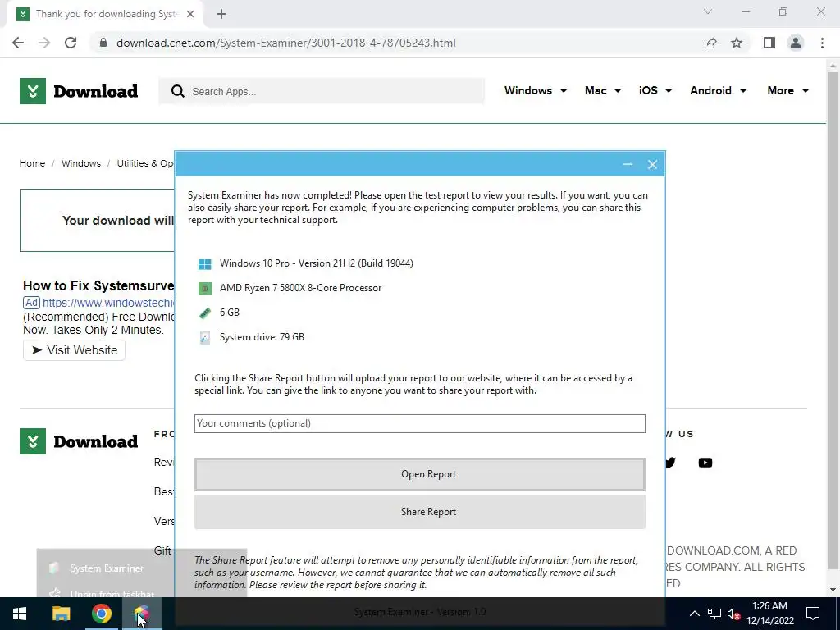Open Chrome side panel icon
This screenshot has height=630, width=840.
tap(769, 43)
